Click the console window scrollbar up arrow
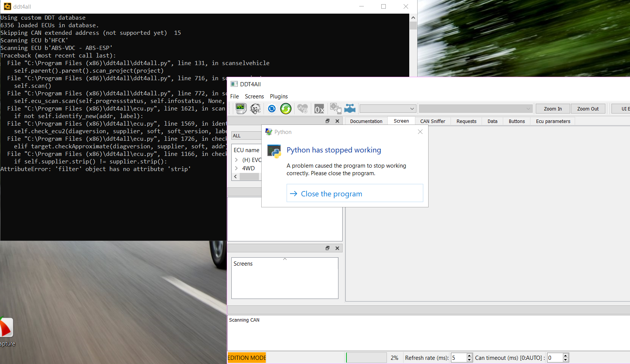This screenshot has width=630, height=364. pos(413,17)
